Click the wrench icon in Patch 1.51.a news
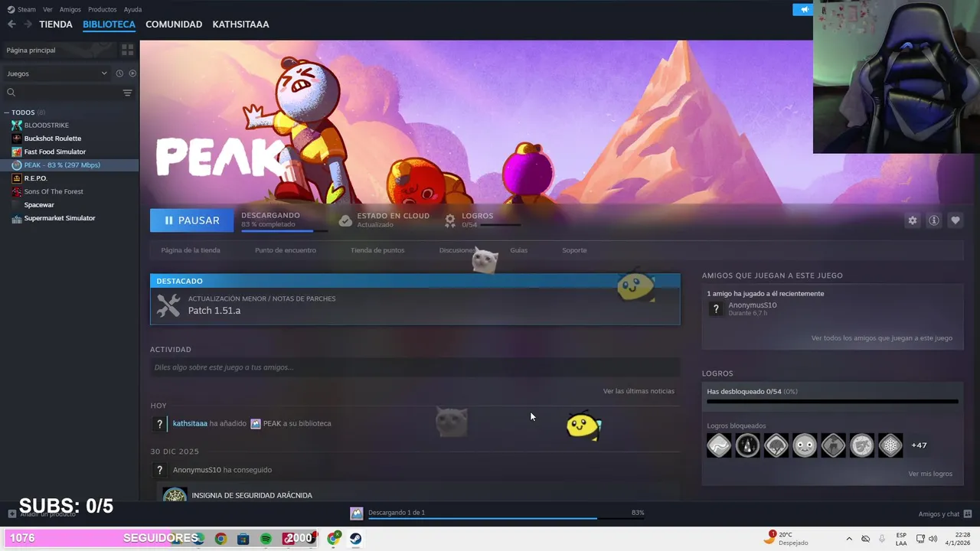This screenshot has width=980, height=551. [x=168, y=305]
